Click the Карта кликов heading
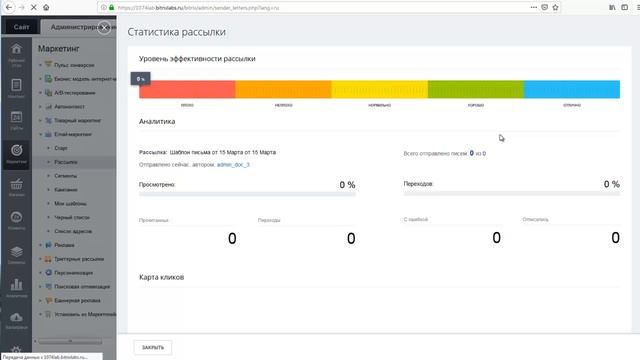Image resolution: width=640 pixels, height=360 pixels. coord(162,277)
